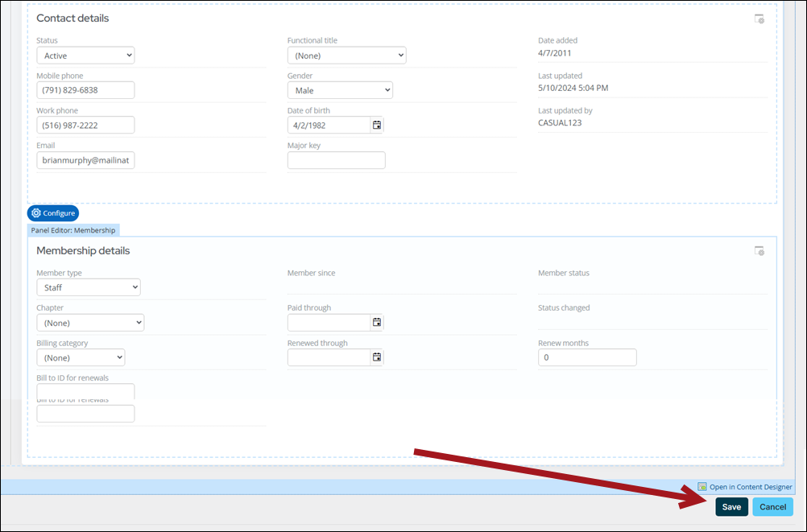
Task: Focus the Email input field
Action: coord(85,160)
